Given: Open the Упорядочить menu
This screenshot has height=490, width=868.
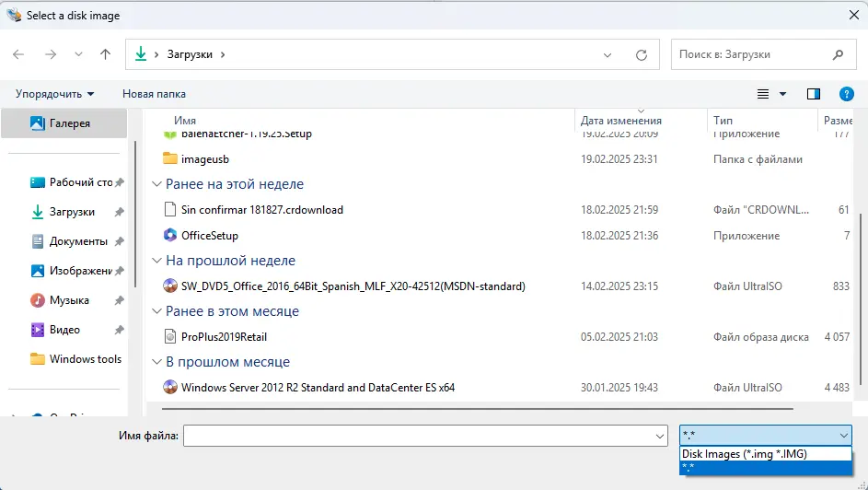Looking at the screenshot, I should coord(55,94).
